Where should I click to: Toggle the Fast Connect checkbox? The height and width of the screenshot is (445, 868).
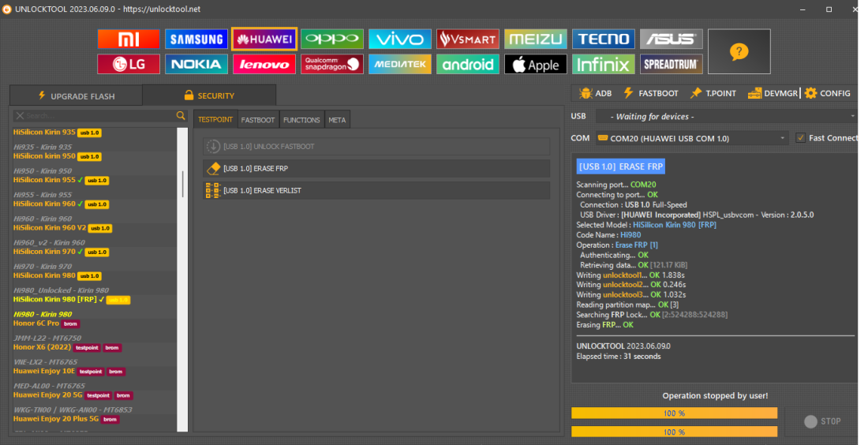click(x=800, y=138)
